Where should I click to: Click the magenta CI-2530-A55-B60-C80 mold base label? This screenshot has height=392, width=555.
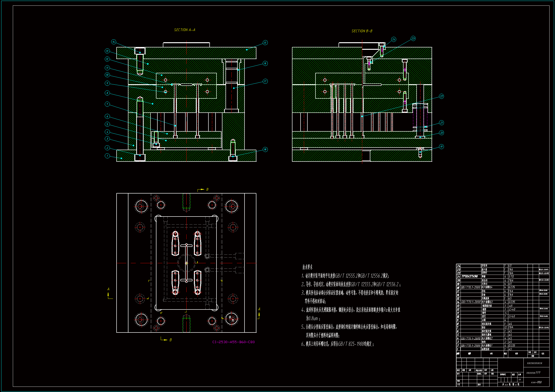(x=233, y=342)
